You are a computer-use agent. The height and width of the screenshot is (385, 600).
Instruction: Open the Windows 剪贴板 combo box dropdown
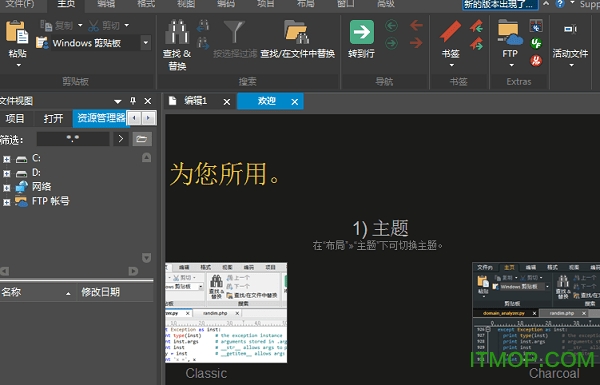pyautogui.click(x=146, y=43)
